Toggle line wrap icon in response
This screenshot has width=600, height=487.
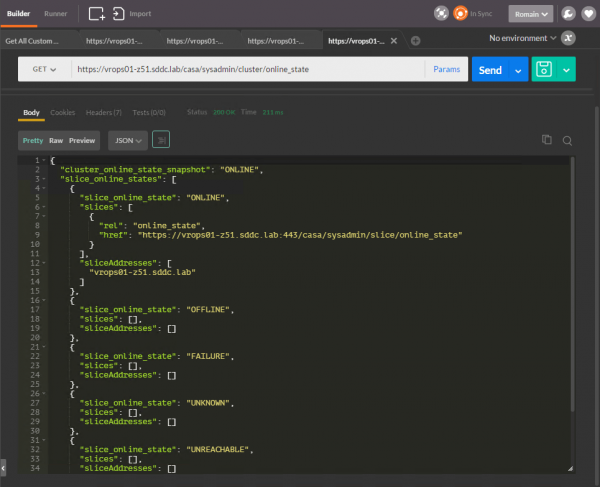click(161, 140)
